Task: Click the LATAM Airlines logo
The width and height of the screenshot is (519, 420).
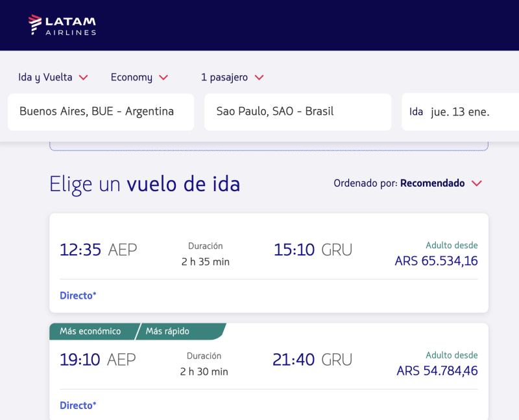Action: tap(62, 25)
